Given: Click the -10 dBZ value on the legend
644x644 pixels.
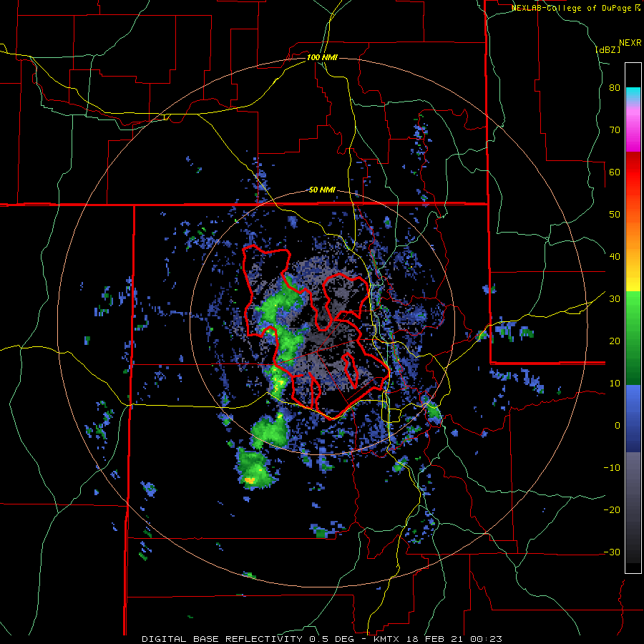Looking at the screenshot, I should coord(612,468).
